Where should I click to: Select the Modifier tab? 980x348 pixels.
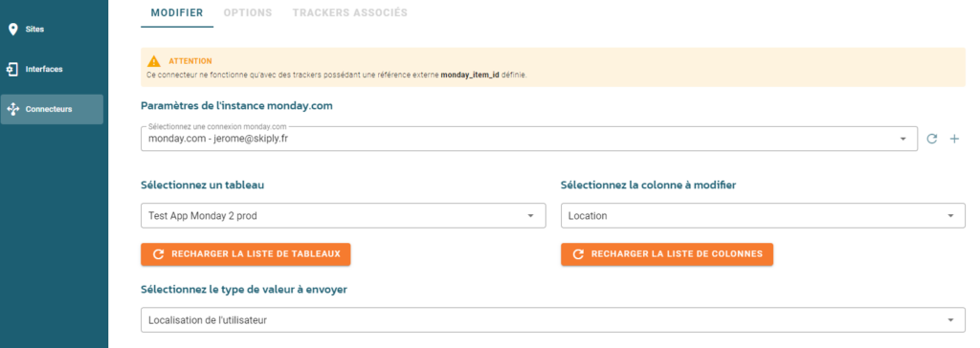pyautogui.click(x=177, y=12)
